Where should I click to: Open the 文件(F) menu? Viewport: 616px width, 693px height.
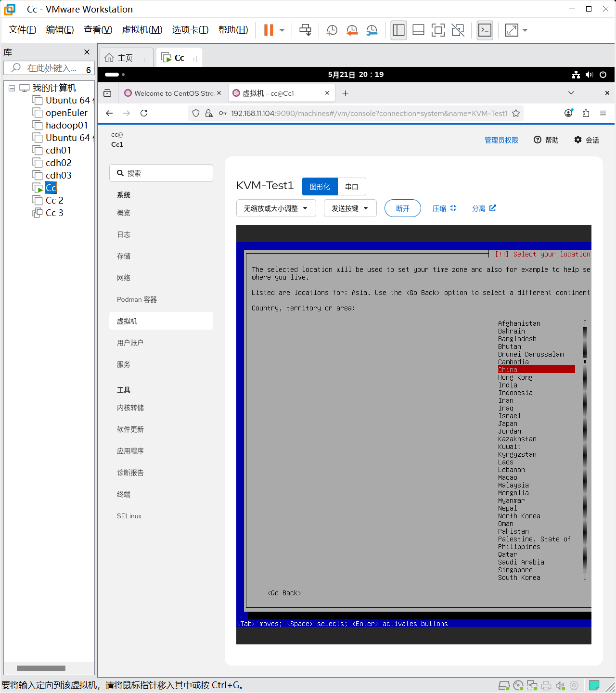tap(22, 30)
